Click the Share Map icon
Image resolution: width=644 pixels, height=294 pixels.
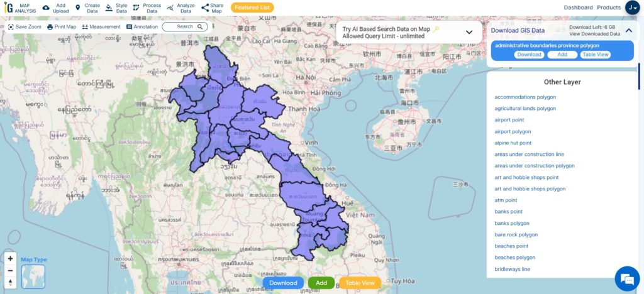(x=205, y=8)
